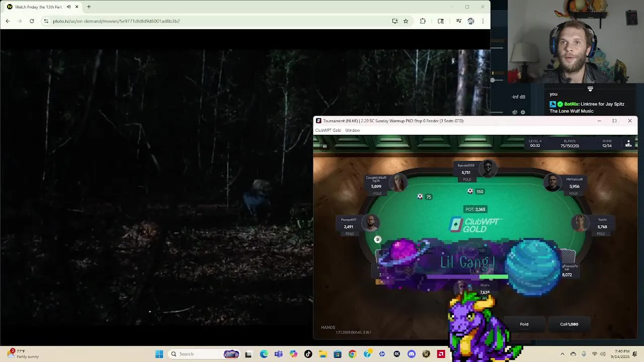The image size is (644, 362).
Task: Open Task View on the taskbar
Action: [x=248, y=354]
